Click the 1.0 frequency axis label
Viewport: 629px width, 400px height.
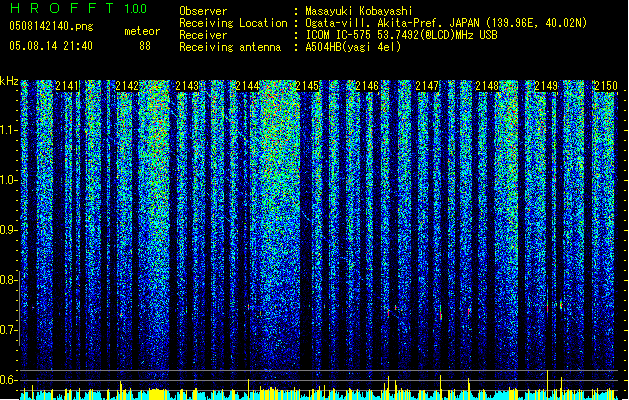[9, 180]
